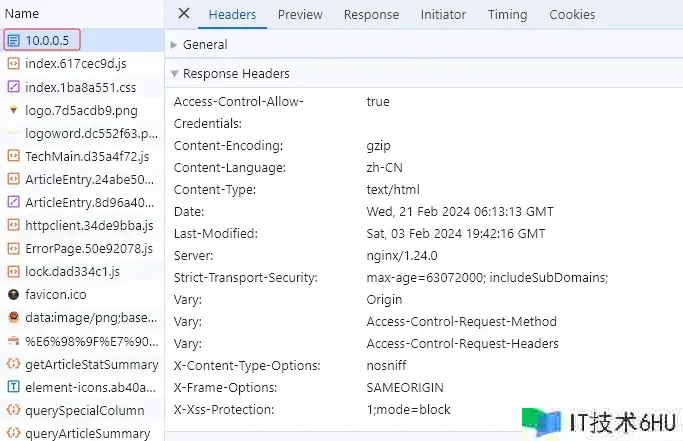Click the Name column header
The height and width of the screenshot is (441, 683).
point(22,14)
